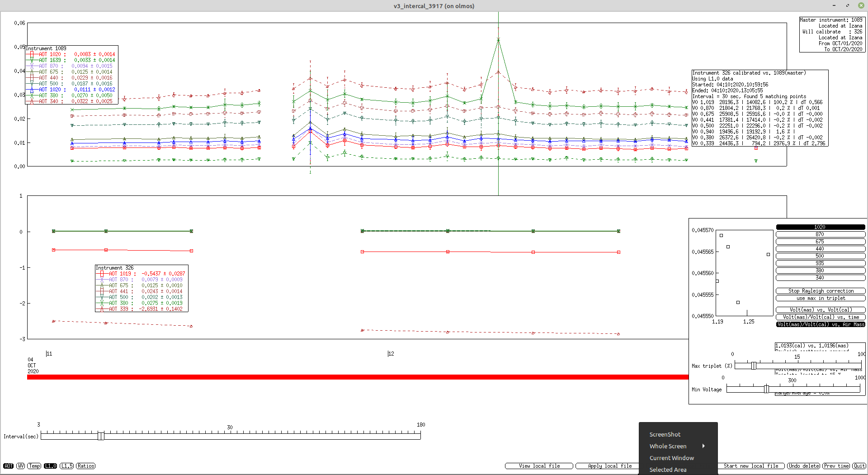Viewport: 868px width, 475px height.
Task: Click the red timeline bar
Action: 358,377
